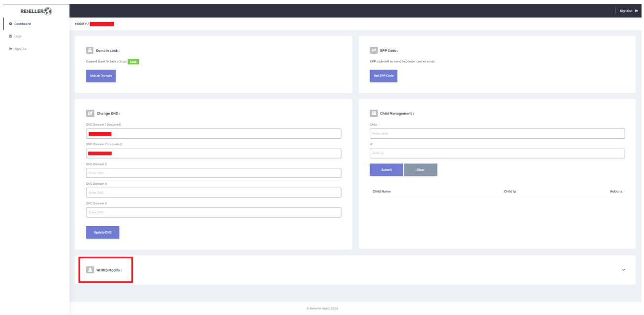The image size is (644, 315).
Task: Click the Update DNS button
Action: [x=102, y=233]
